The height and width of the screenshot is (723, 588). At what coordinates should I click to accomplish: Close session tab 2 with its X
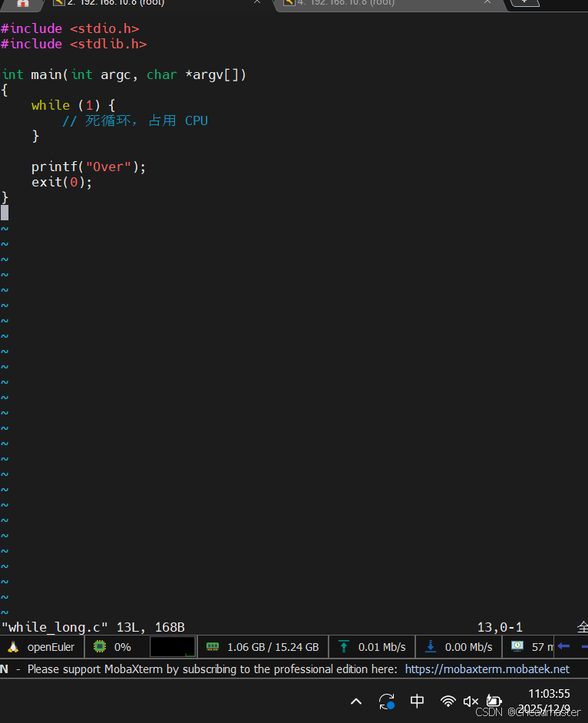(x=257, y=2)
